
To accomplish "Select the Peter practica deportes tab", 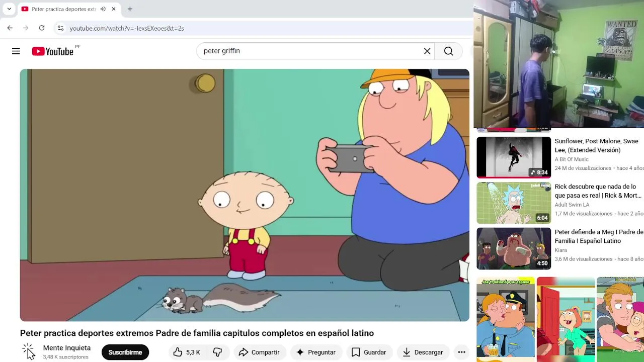I will (x=63, y=9).
